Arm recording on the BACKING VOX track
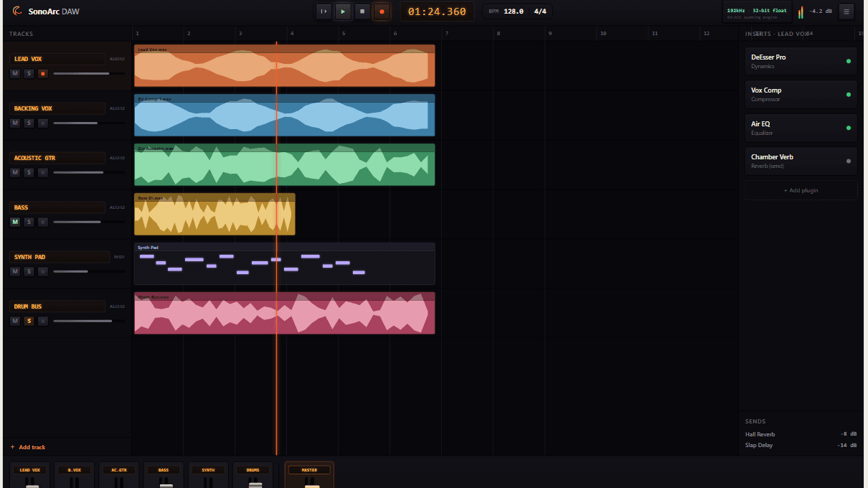 pos(42,123)
